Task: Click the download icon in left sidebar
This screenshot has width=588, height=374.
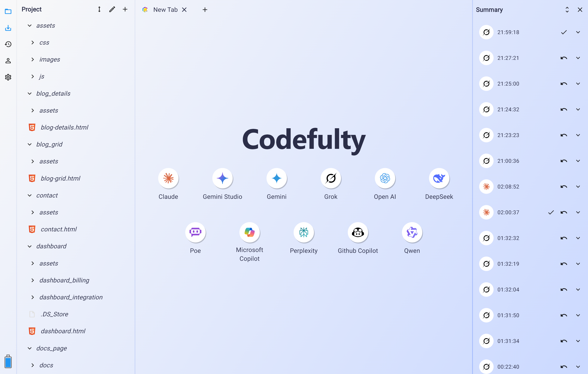Action: click(8, 28)
